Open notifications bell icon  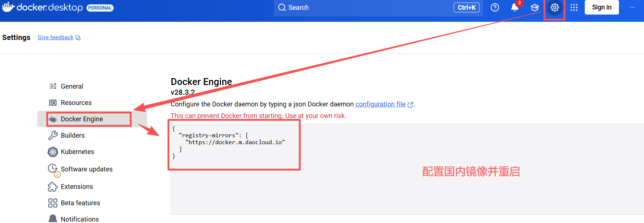pos(515,7)
